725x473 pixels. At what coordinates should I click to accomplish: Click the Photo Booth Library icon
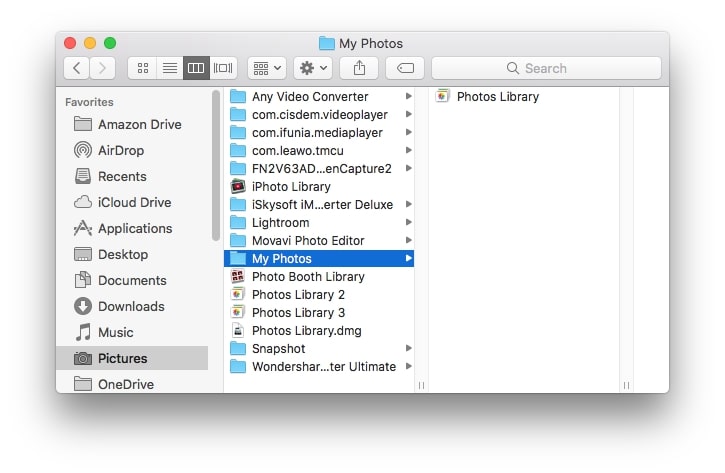point(238,276)
